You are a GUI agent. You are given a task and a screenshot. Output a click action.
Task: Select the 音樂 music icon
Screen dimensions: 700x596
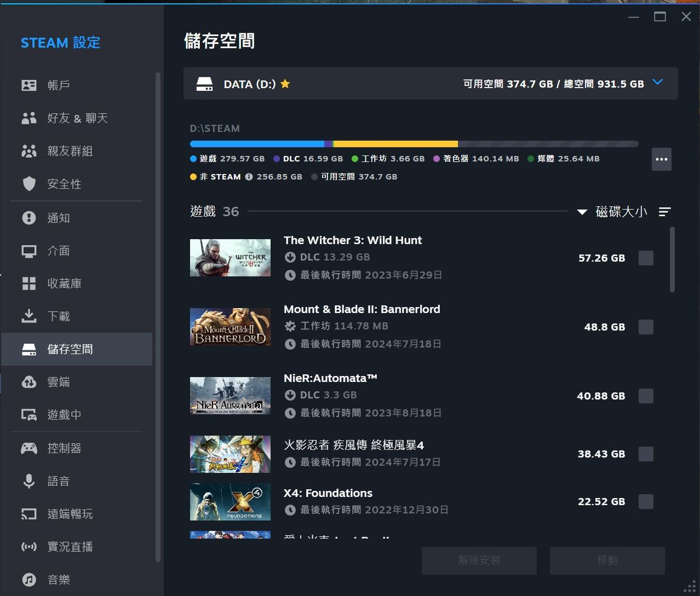pyautogui.click(x=29, y=579)
